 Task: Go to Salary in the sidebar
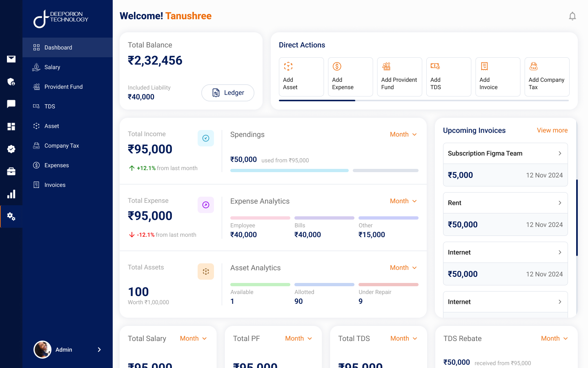pyautogui.click(x=52, y=67)
